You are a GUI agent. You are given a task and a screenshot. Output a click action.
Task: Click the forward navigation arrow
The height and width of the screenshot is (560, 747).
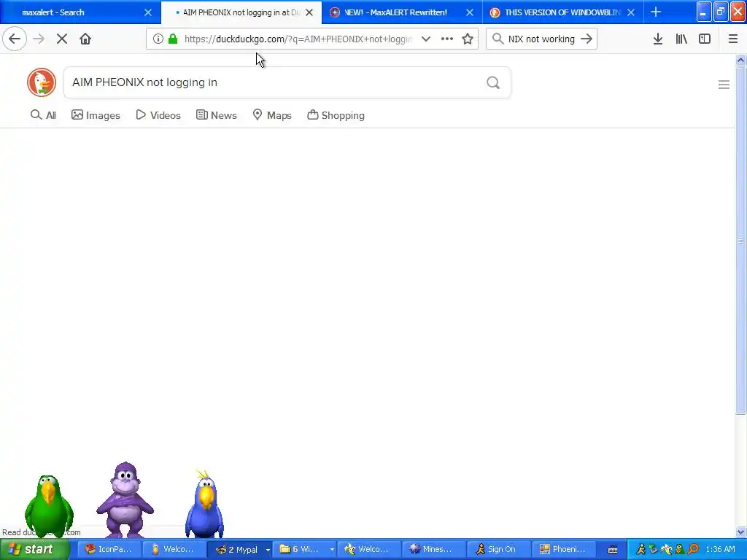pos(39,39)
